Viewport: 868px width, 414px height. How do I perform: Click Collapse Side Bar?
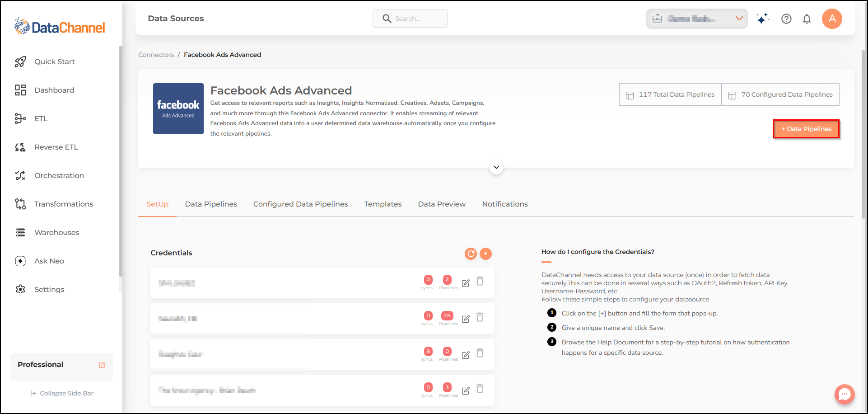coord(62,393)
